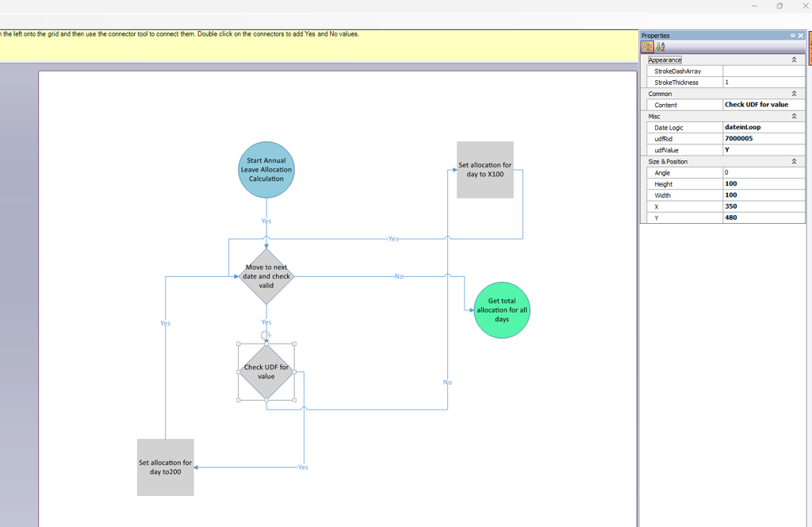Grab the rotate handle above selected diamond

[266, 335]
